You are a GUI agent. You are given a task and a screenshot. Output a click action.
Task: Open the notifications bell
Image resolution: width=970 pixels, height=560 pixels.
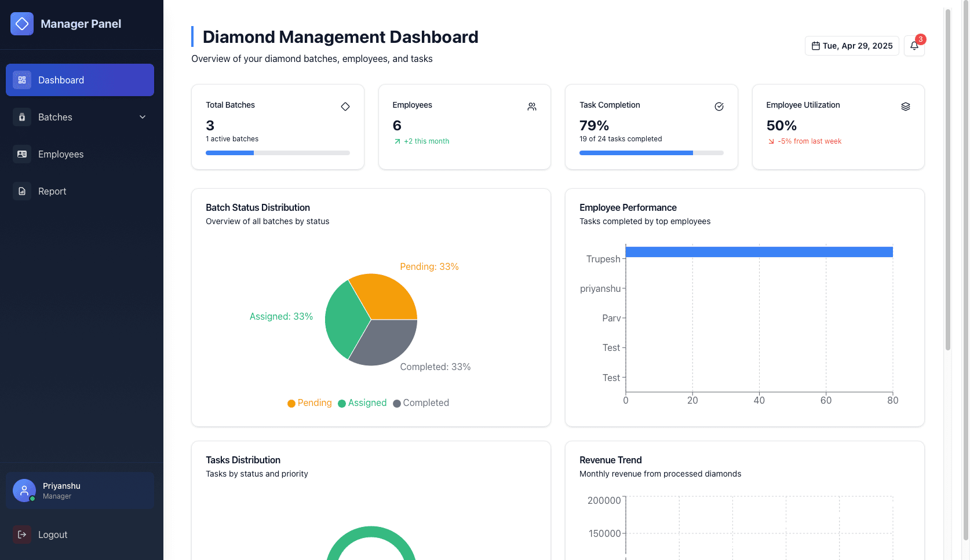click(914, 46)
